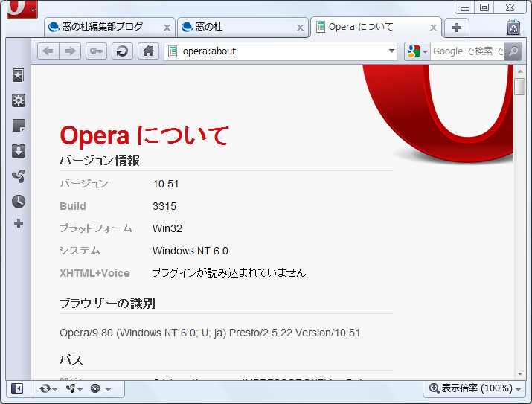Click the version value 10.51

pos(166,184)
